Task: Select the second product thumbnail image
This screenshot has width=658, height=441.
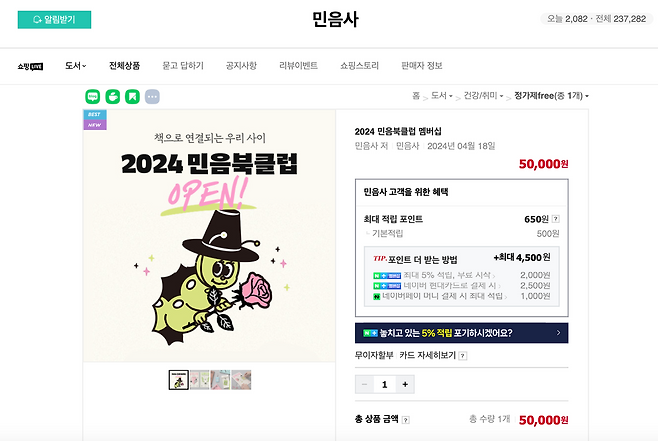Action: tap(199, 380)
